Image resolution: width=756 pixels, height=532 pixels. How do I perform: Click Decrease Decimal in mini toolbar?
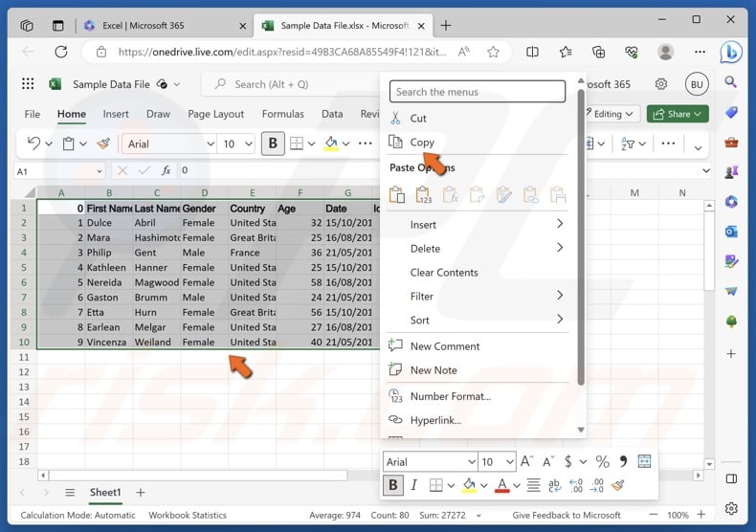[x=597, y=485]
